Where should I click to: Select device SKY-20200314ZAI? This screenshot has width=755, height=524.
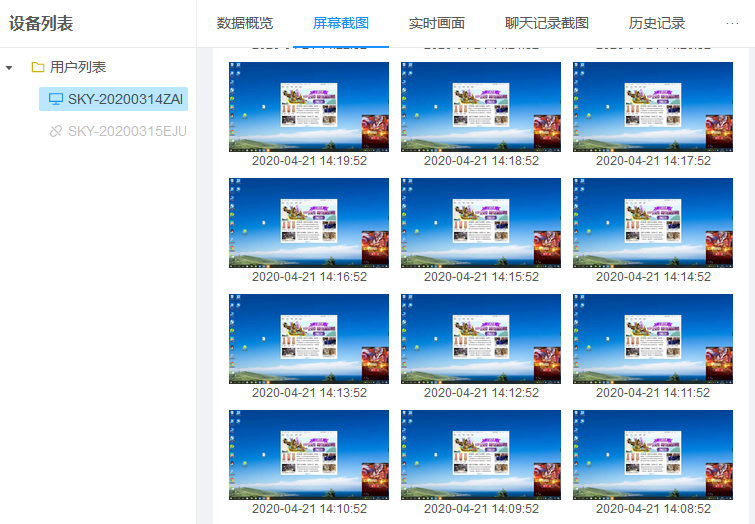pos(113,99)
